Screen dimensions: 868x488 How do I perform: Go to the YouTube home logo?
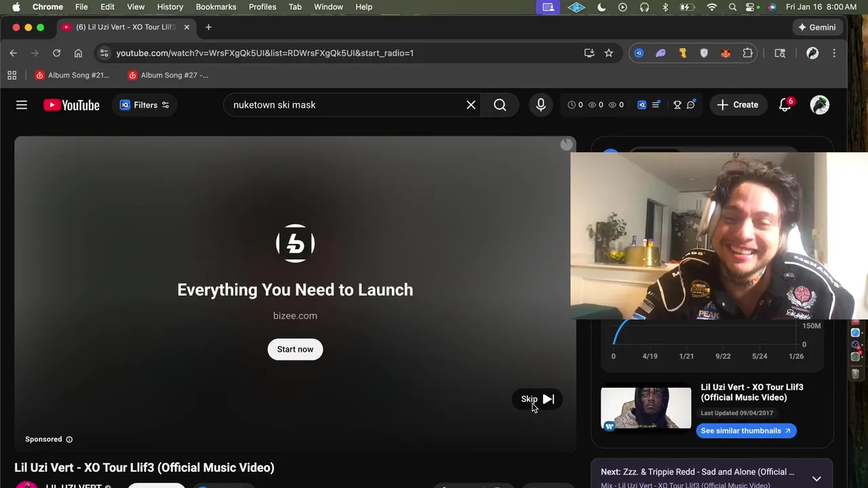tap(71, 105)
